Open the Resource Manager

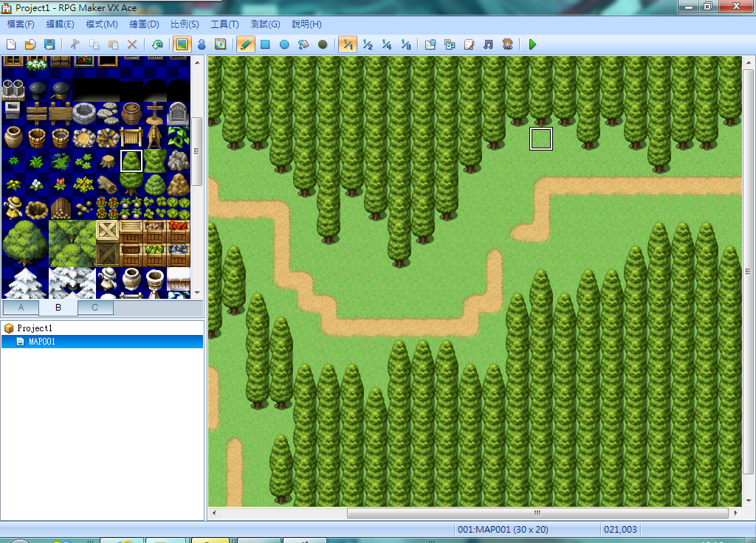tap(450, 45)
